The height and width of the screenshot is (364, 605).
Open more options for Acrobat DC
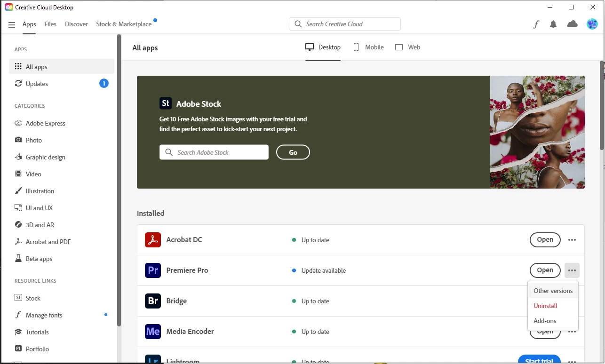[572, 240]
